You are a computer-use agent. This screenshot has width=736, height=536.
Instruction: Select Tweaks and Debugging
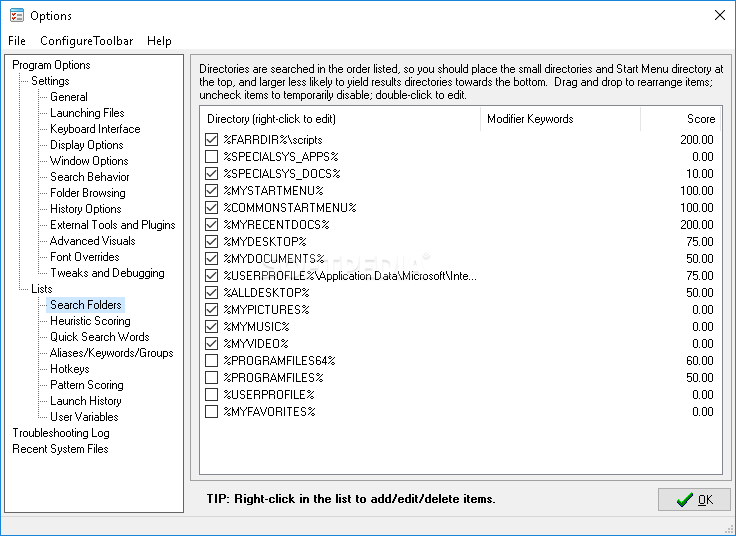click(107, 273)
